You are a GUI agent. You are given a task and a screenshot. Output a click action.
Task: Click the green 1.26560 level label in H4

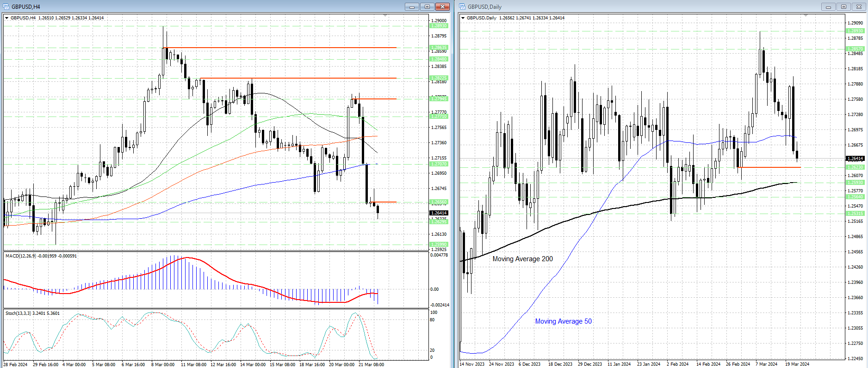click(x=439, y=202)
